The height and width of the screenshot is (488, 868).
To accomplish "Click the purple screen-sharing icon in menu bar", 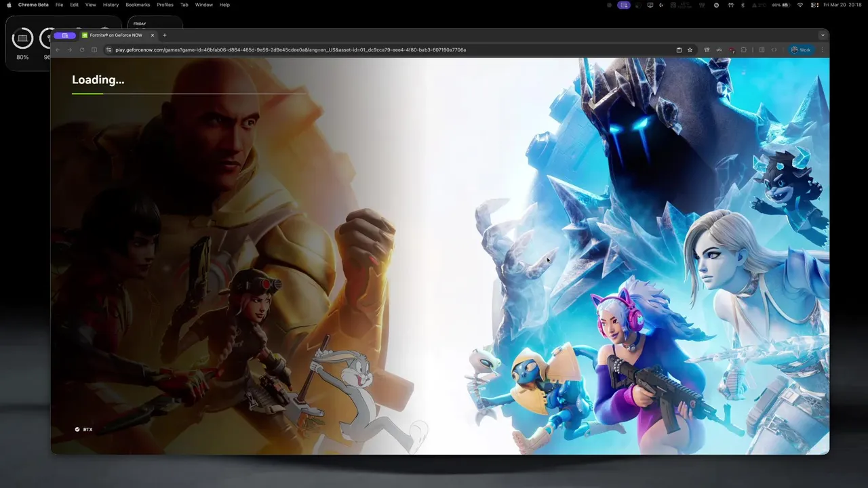I will [624, 5].
